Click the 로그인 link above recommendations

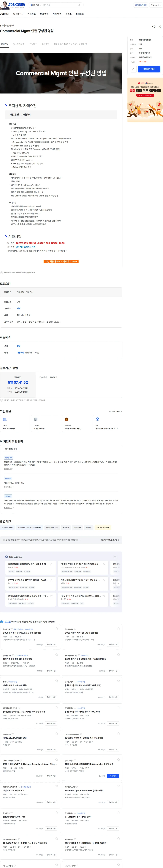(x=7, y=622)
